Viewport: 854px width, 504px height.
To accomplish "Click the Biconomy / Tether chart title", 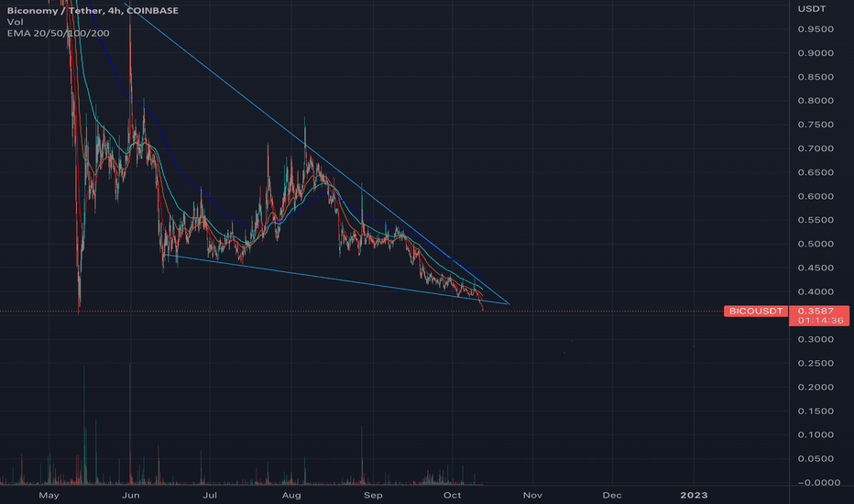I will point(93,10).
